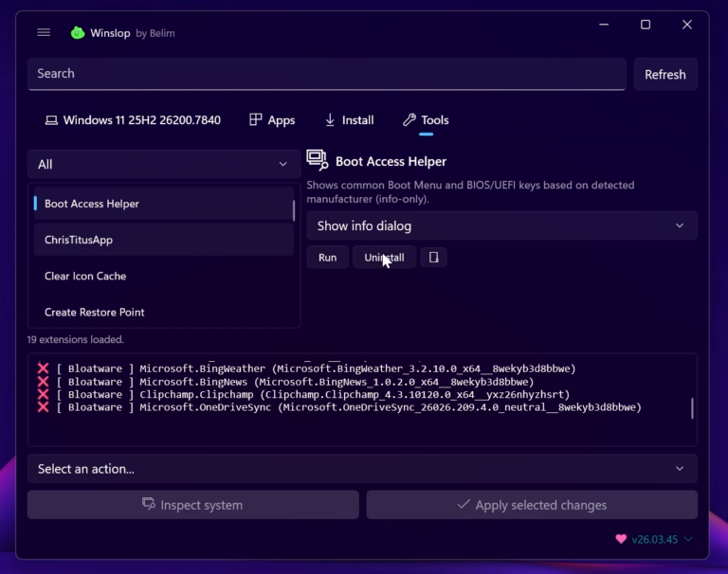Switch to the Apps tab

click(272, 120)
